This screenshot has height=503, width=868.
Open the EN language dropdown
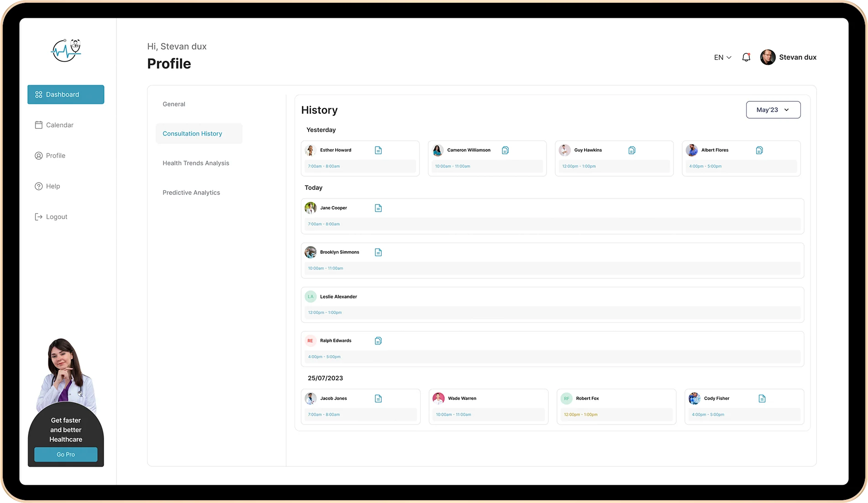tap(722, 58)
